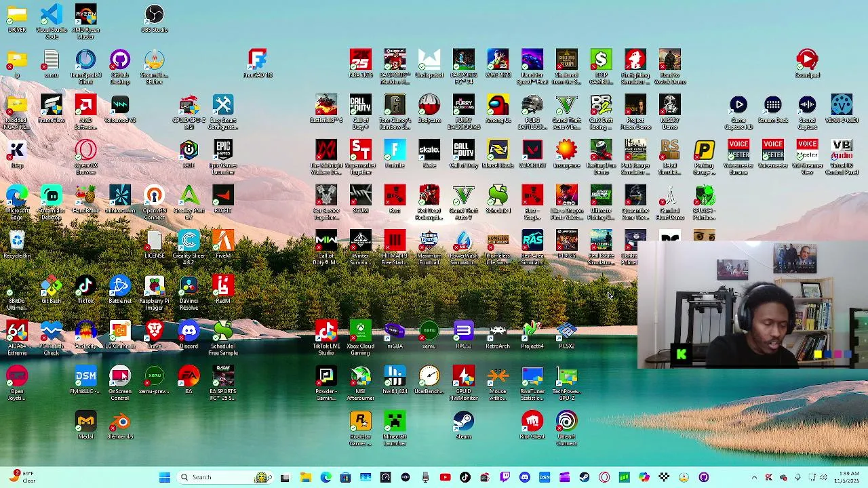Open the Marvel Rivals game shortcut
Screen dimensions: 868x488
tap(498, 154)
